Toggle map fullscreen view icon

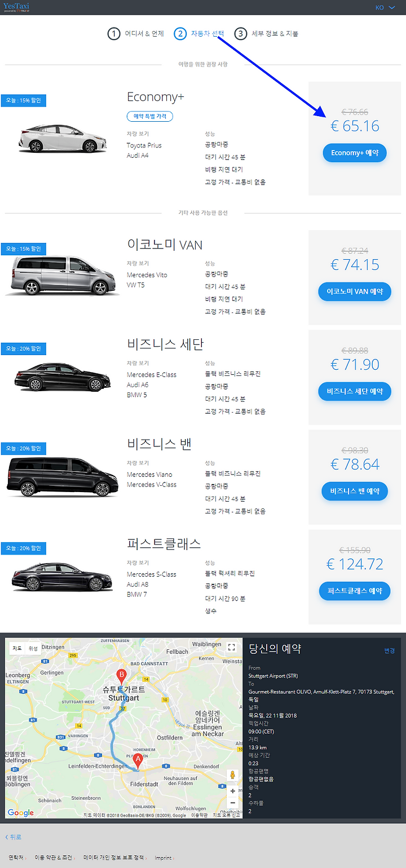click(231, 647)
